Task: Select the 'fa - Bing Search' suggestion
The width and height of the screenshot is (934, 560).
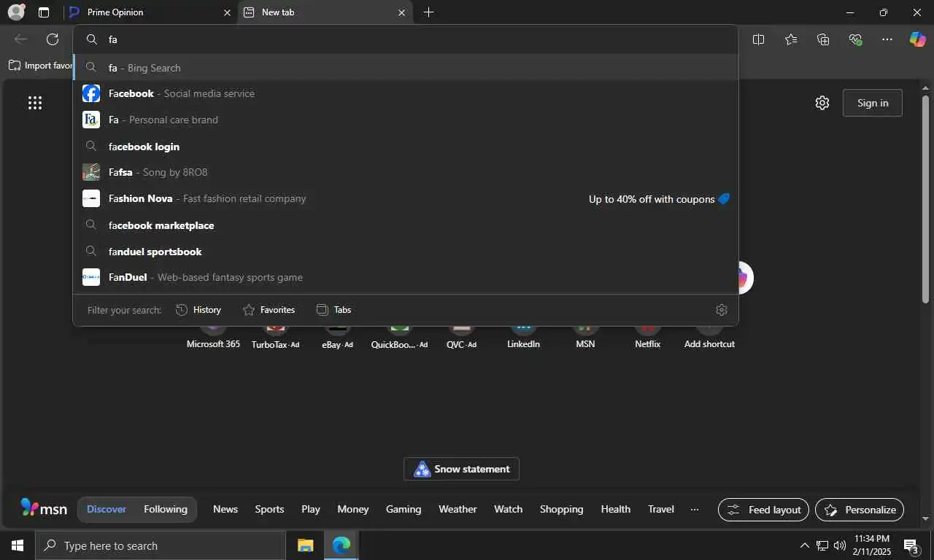Action: pyautogui.click(x=406, y=67)
